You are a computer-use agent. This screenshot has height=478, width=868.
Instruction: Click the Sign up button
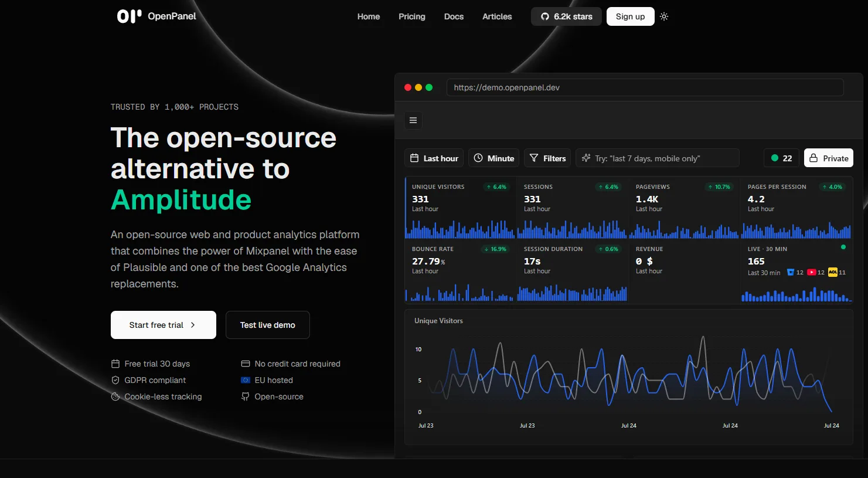(630, 16)
